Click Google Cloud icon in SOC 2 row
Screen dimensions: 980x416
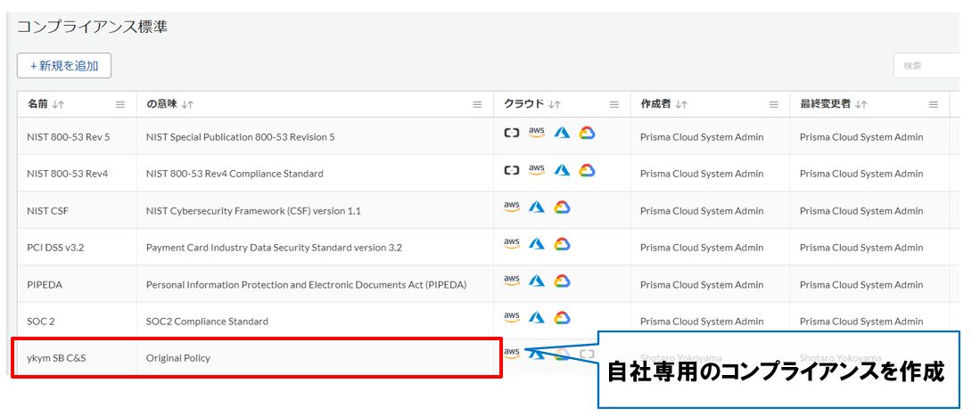point(561,317)
